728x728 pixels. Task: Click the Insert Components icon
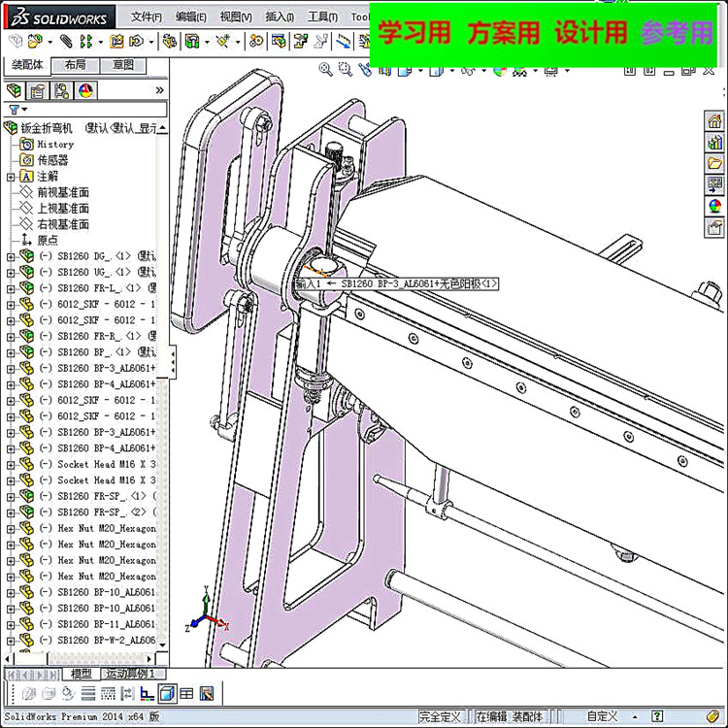35,42
